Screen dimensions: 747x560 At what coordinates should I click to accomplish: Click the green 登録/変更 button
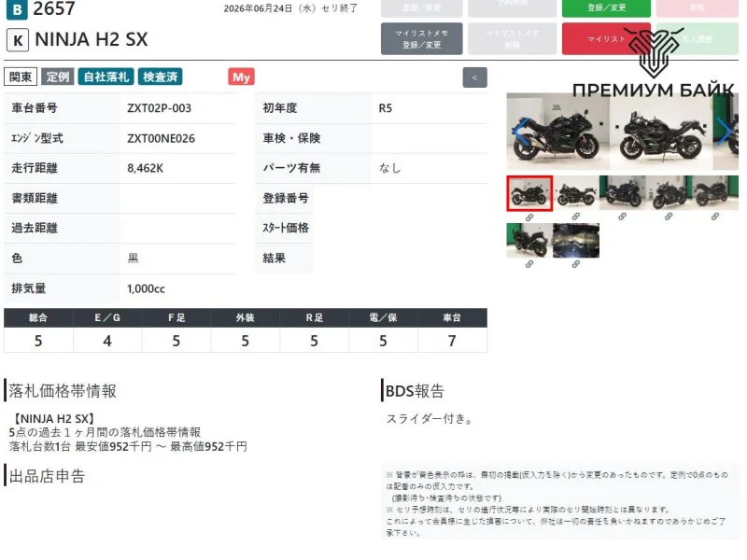606,8
